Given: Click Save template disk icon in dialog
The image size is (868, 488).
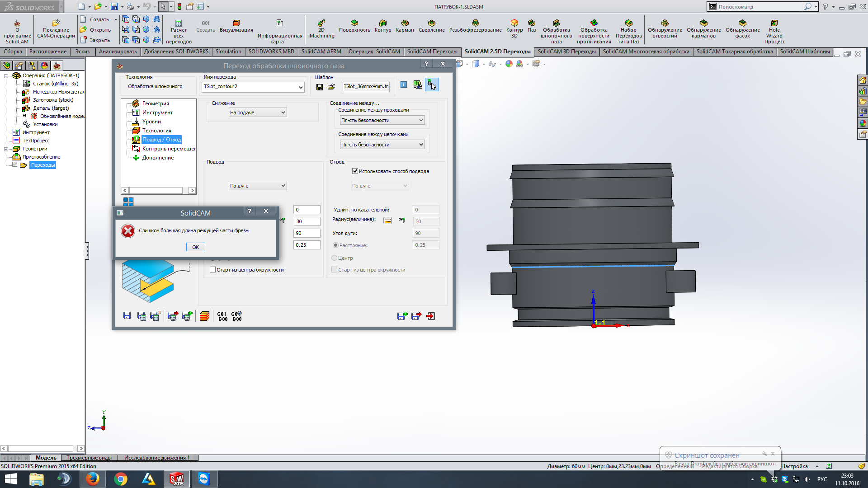Looking at the screenshot, I should pyautogui.click(x=320, y=87).
